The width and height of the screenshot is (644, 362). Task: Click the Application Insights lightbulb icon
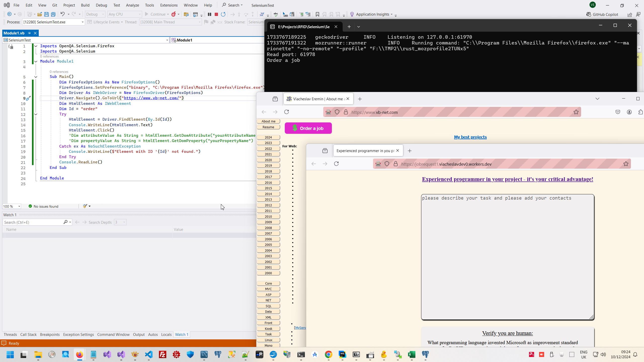coord(352,14)
